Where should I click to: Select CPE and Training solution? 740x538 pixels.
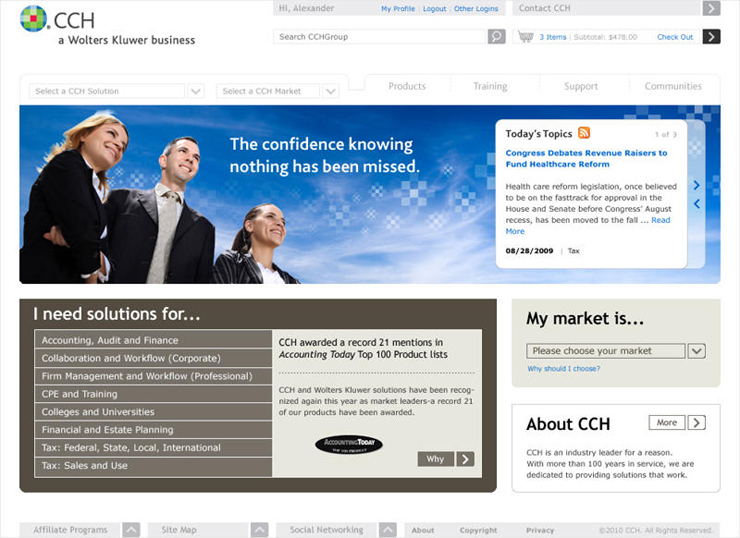pyautogui.click(x=153, y=394)
